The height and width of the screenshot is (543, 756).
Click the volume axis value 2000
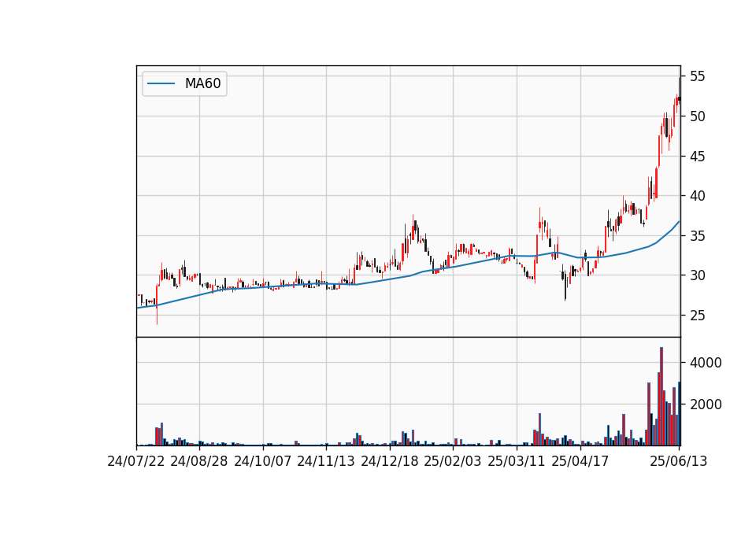pos(706,404)
